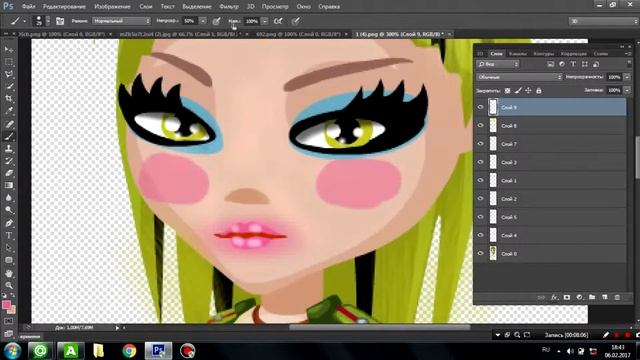Screen dimensions: 640x360
Task: Create a new layer
Action: pyautogui.click(x=604, y=298)
